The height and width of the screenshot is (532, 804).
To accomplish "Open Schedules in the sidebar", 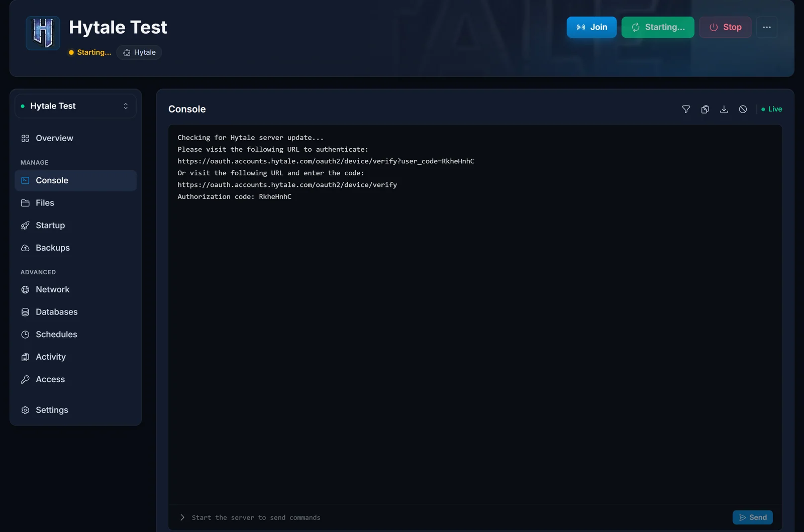I will 76,334.
